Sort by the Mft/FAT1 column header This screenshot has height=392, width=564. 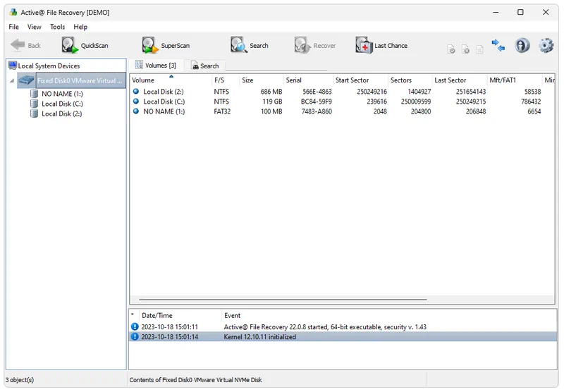[515, 80]
